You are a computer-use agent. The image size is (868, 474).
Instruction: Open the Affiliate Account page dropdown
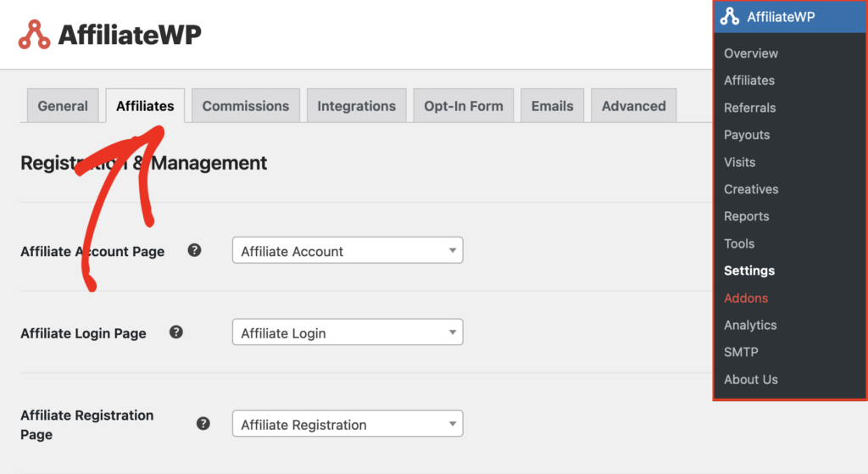pyautogui.click(x=348, y=250)
